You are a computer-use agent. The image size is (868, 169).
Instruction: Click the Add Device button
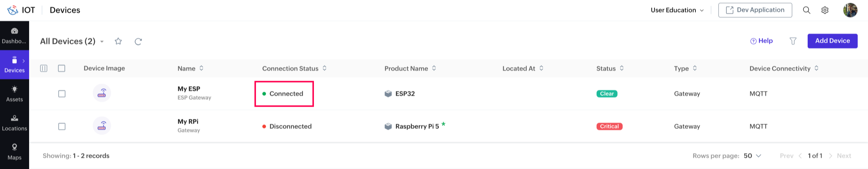point(832,41)
